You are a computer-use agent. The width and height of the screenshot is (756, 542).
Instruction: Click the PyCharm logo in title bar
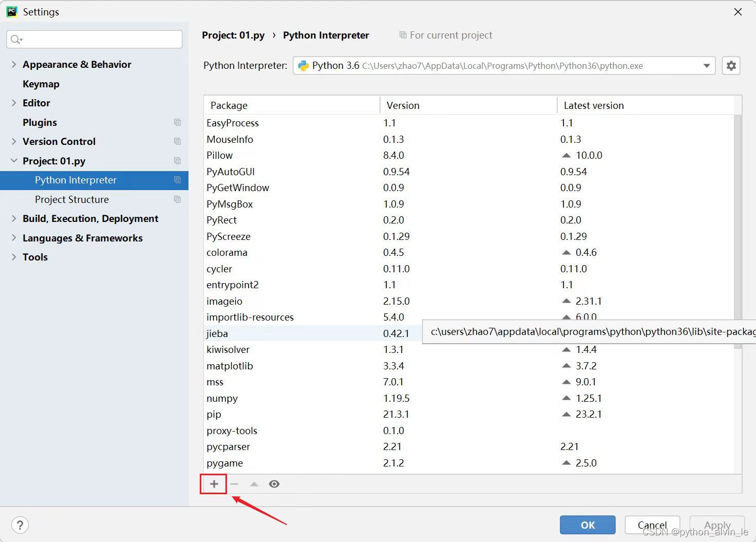pyautogui.click(x=11, y=12)
